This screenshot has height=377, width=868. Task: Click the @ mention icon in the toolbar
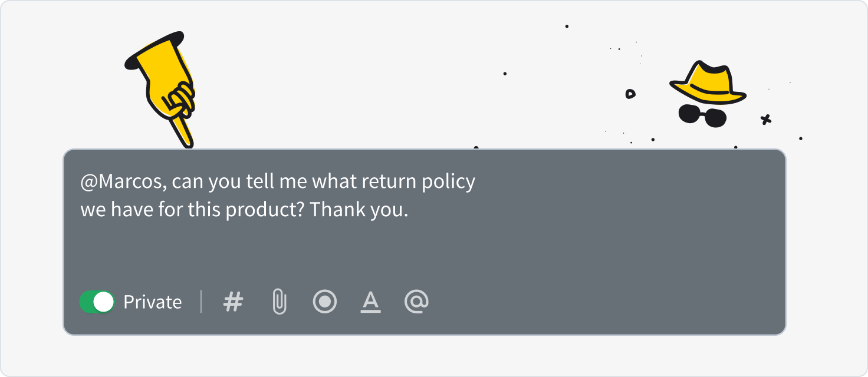pos(416,302)
